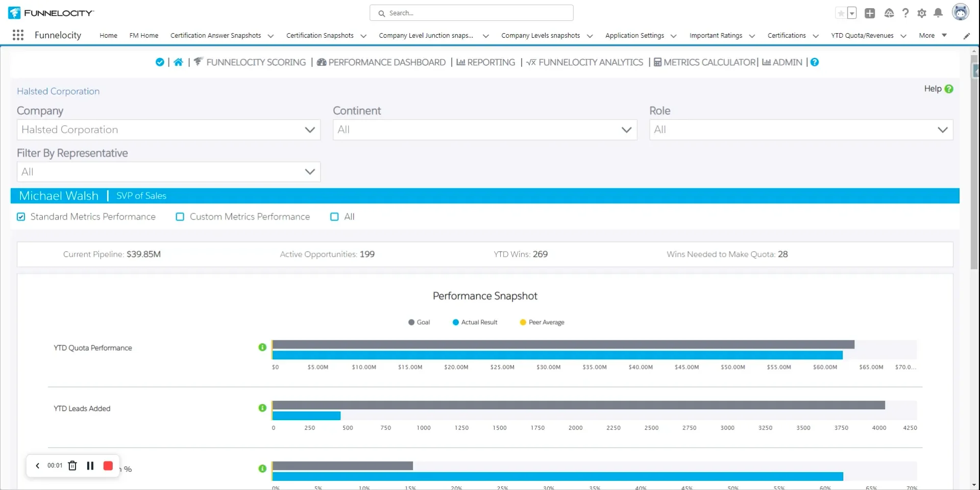Image resolution: width=980 pixels, height=490 pixels.
Task: Open FUNNELOCITY SCORING section
Action: click(x=250, y=62)
